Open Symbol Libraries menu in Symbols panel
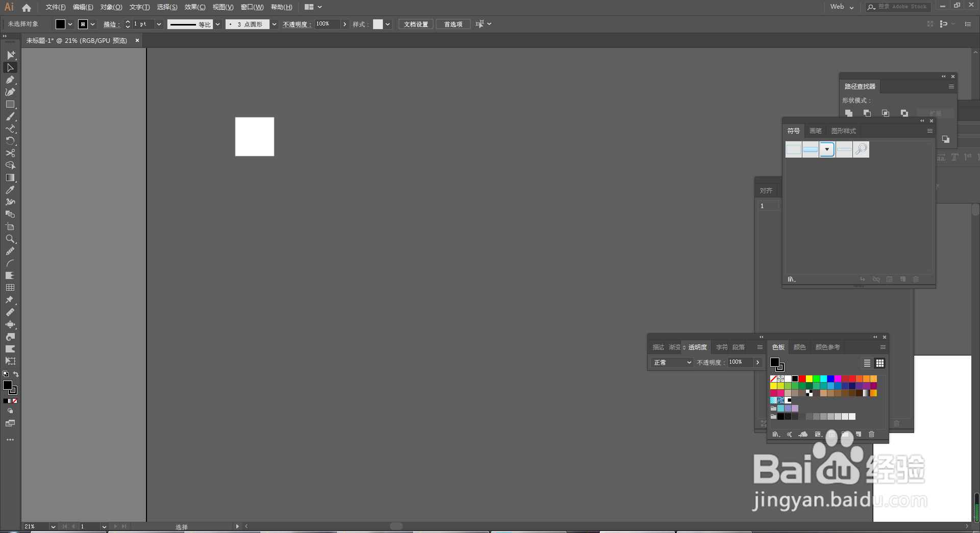This screenshot has height=533, width=980. tap(792, 279)
